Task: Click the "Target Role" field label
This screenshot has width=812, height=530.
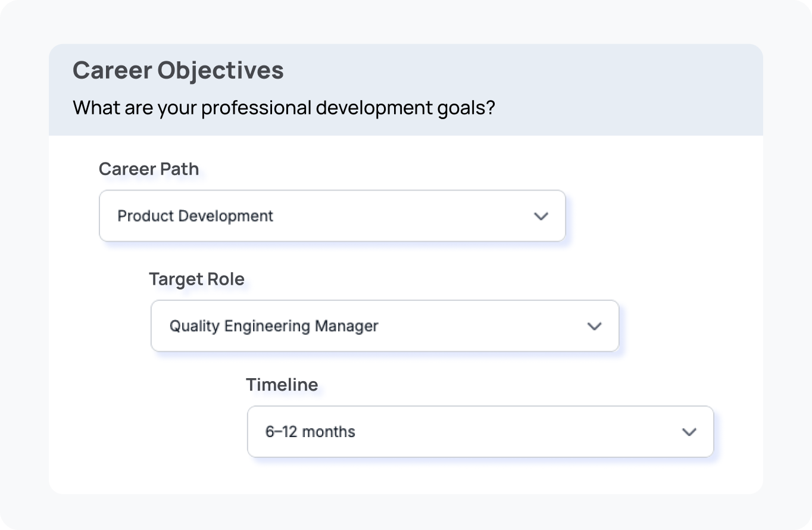Action: (x=196, y=279)
